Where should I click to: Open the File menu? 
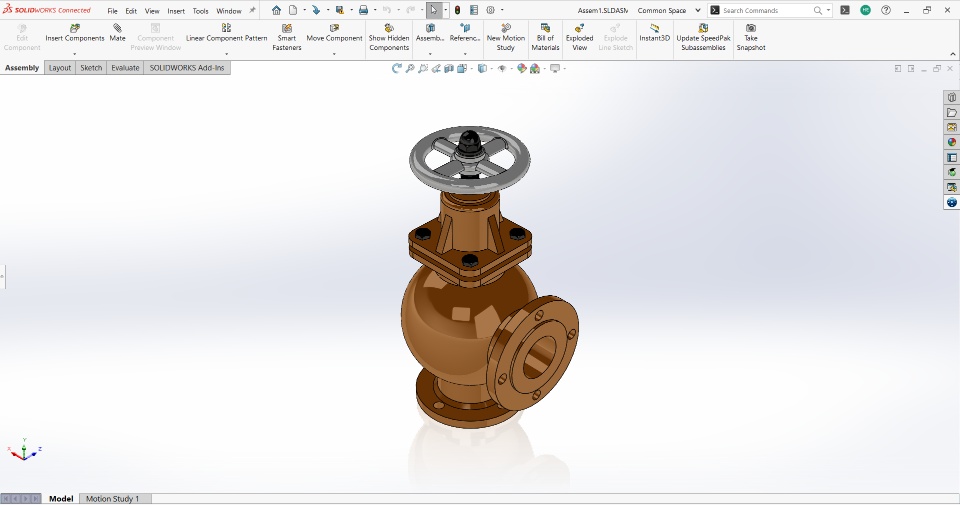[113, 11]
